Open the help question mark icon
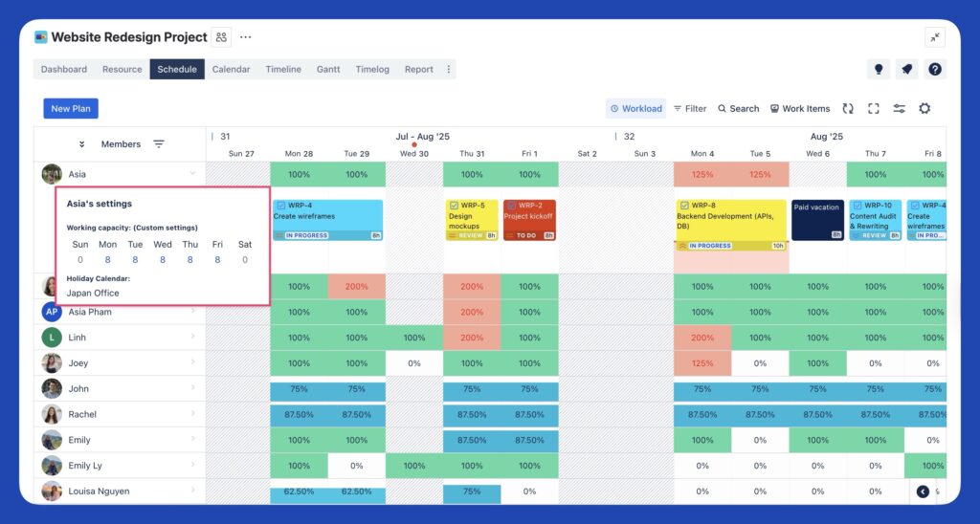The height and width of the screenshot is (524, 980). click(934, 70)
